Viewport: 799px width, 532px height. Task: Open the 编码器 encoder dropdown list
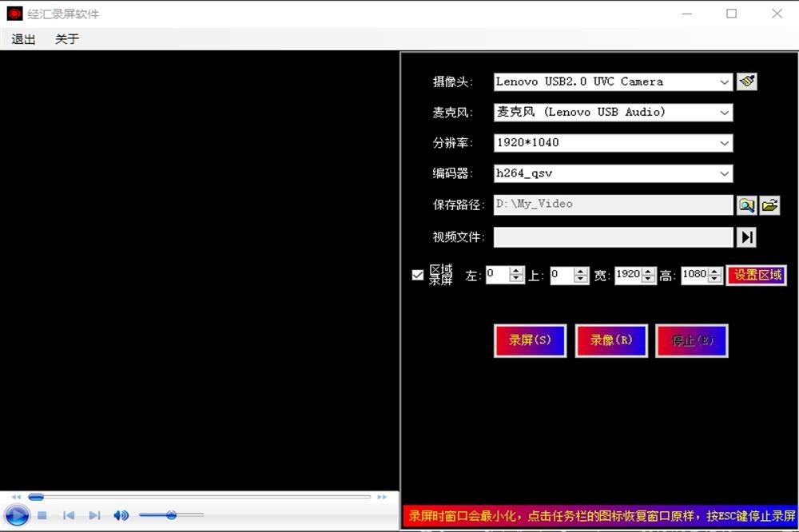pos(724,173)
